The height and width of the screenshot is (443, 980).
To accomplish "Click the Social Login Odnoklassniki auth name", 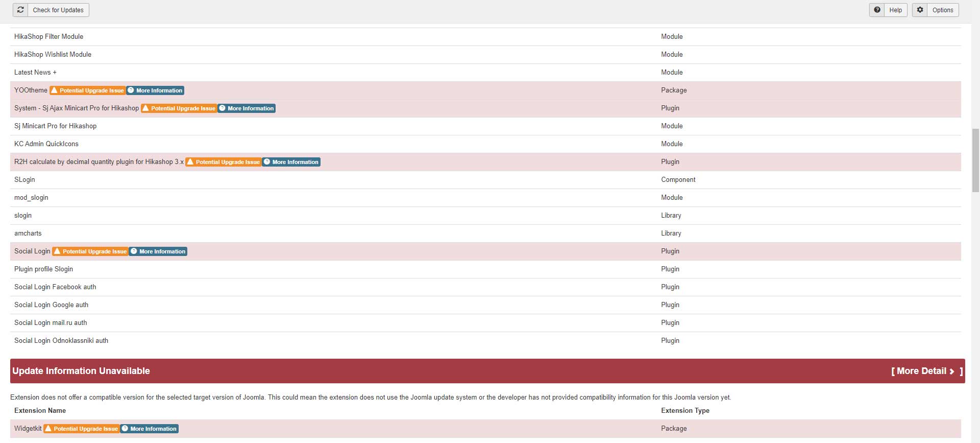I will click(x=61, y=340).
